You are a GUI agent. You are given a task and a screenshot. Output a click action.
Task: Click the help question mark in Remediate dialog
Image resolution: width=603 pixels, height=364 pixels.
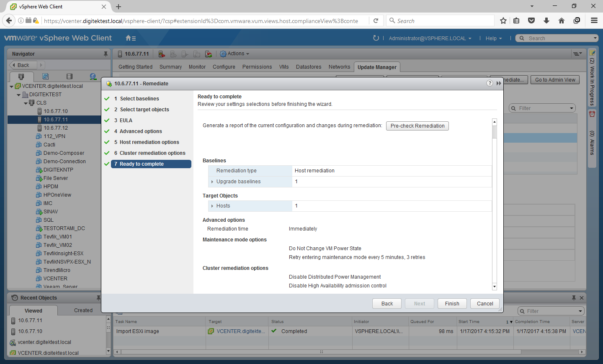pyautogui.click(x=490, y=83)
